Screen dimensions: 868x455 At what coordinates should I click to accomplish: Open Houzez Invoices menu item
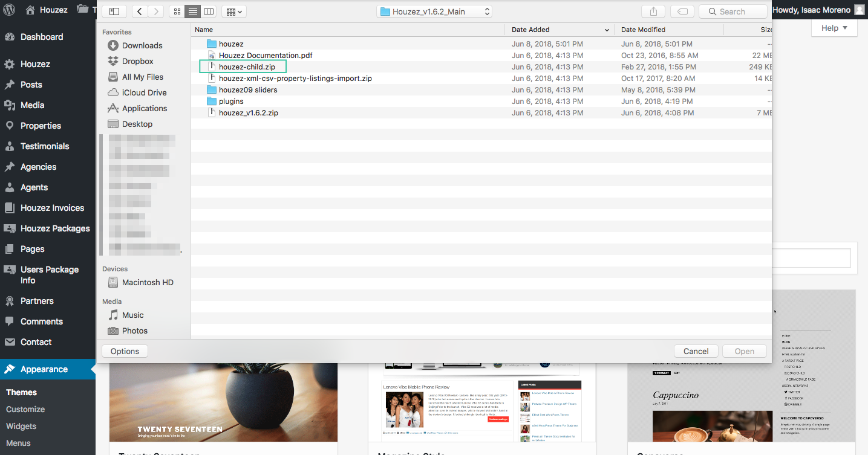48,208
